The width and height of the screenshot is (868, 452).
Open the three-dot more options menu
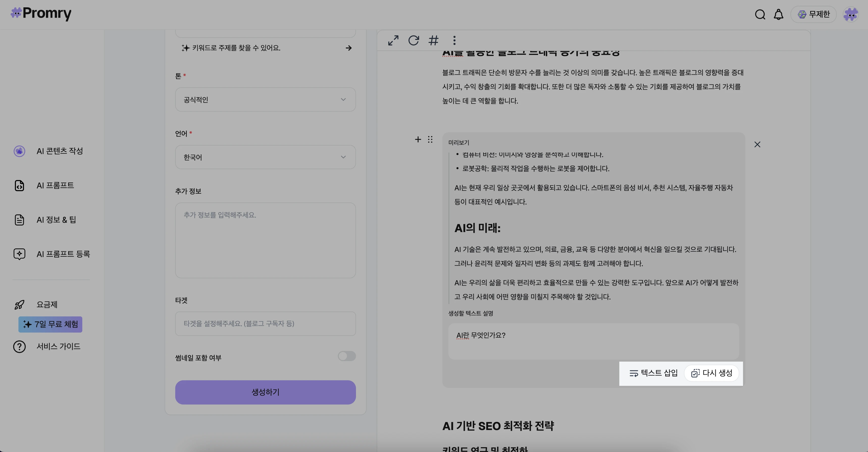(x=454, y=40)
